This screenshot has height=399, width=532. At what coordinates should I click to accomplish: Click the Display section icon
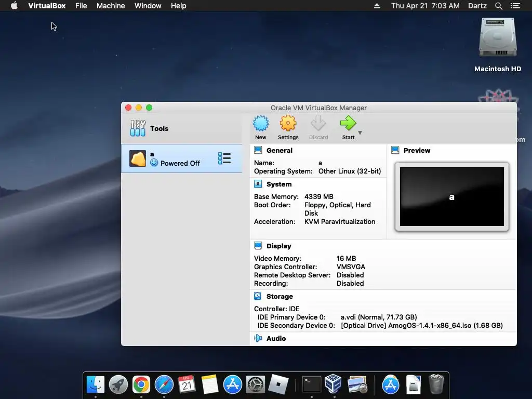[258, 246]
